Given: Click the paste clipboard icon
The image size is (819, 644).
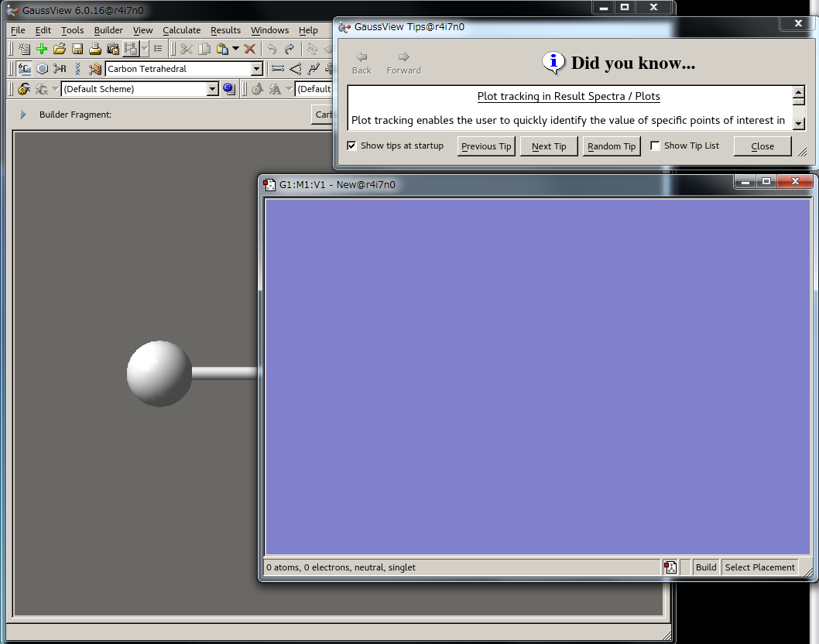Looking at the screenshot, I should 222,49.
